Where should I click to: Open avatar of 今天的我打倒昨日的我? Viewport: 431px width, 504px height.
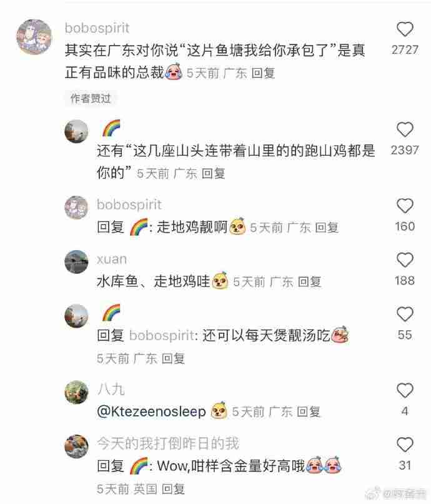(76, 446)
